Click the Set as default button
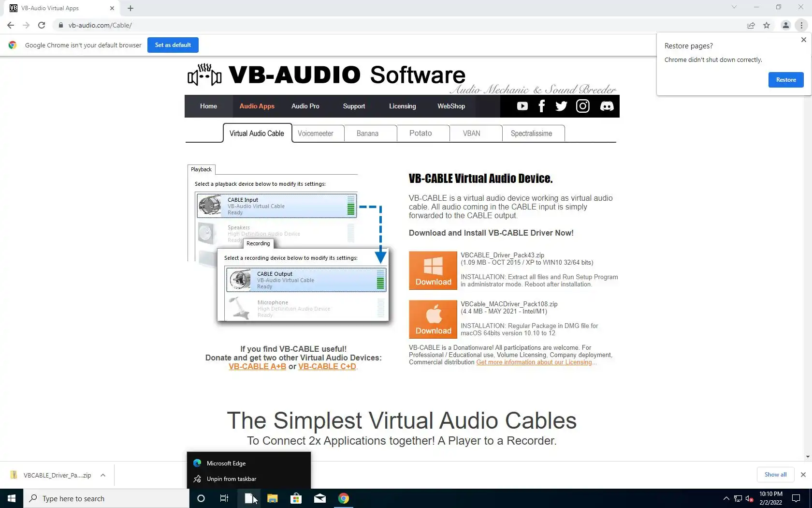This screenshot has height=508, width=812. 173,45
